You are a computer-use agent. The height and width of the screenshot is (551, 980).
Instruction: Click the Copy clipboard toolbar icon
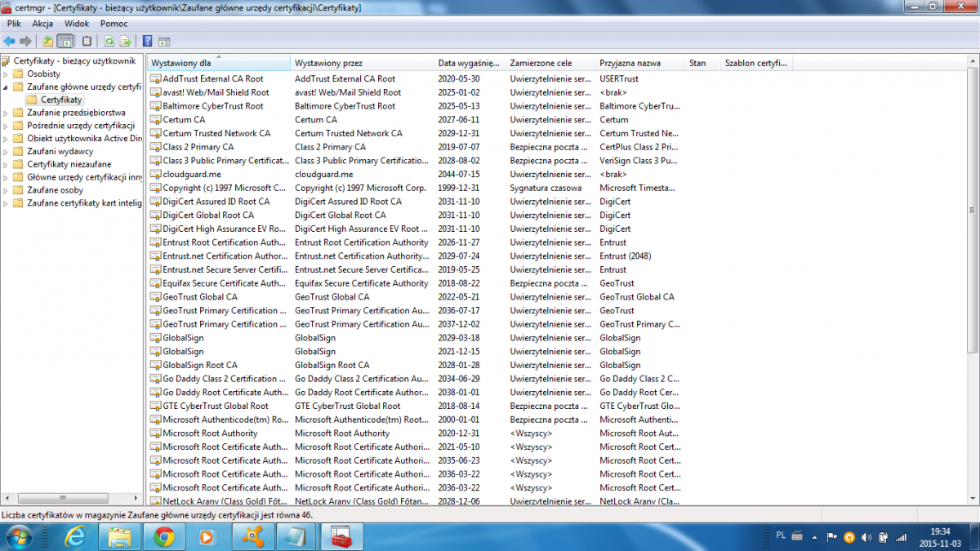(x=87, y=41)
